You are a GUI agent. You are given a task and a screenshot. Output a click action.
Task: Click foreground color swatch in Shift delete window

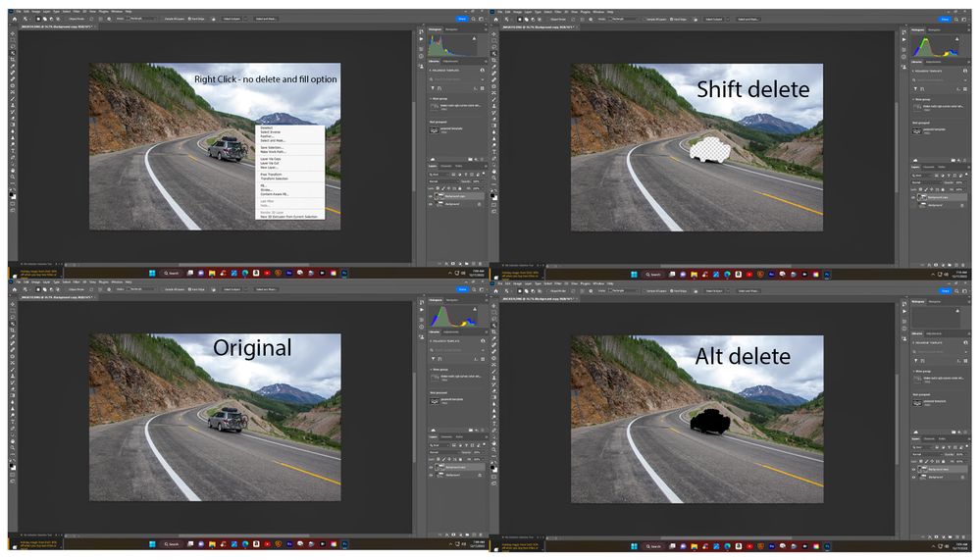494,195
